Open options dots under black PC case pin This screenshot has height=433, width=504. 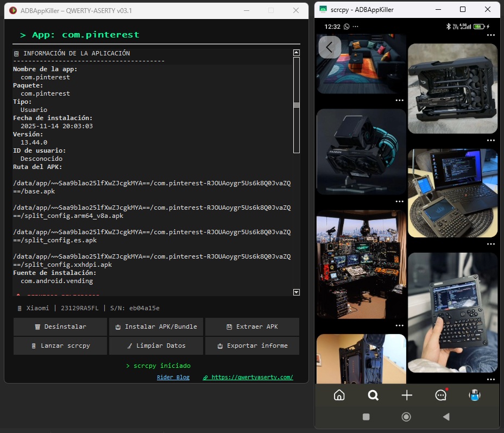[x=491, y=140]
